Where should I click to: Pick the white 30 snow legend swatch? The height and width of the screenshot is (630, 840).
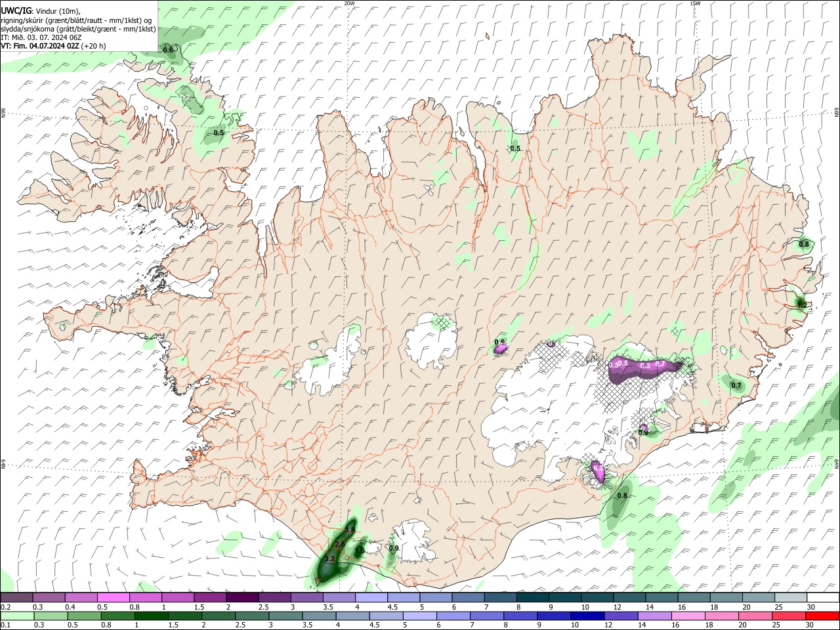coord(824,598)
